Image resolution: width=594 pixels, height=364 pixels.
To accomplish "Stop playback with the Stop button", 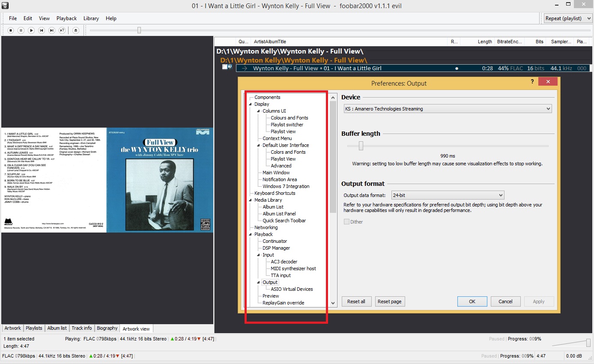I will [10, 30].
